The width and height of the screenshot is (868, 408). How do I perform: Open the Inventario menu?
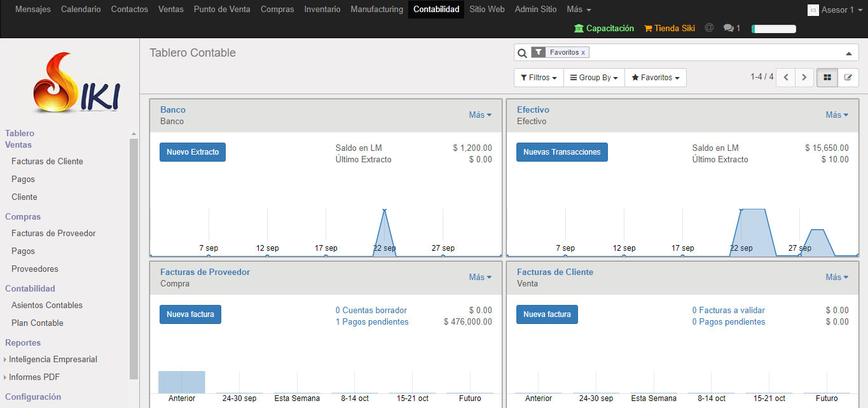[x=322, y=10]
